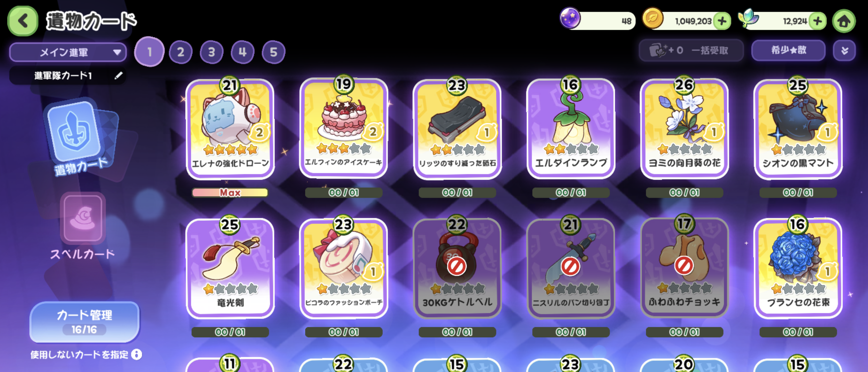The image size is (868, 372).
Task: Switch to deck preset 3
Action: coord(211,52)
